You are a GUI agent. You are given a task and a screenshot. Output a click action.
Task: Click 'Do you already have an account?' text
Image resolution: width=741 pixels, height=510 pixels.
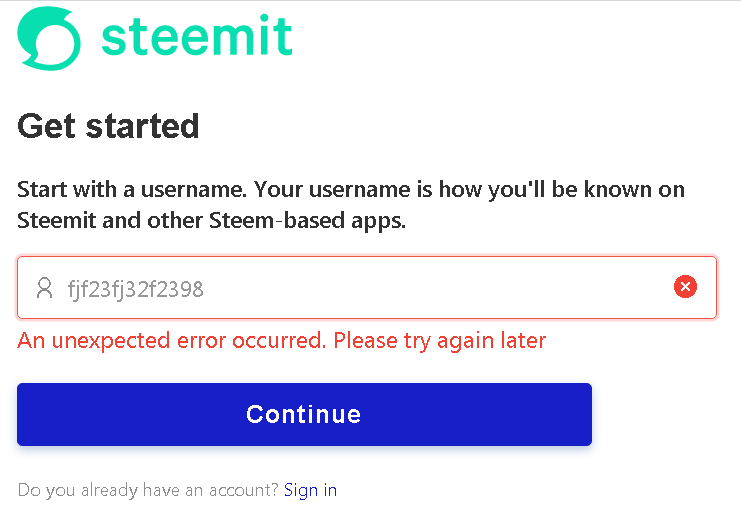148,490
